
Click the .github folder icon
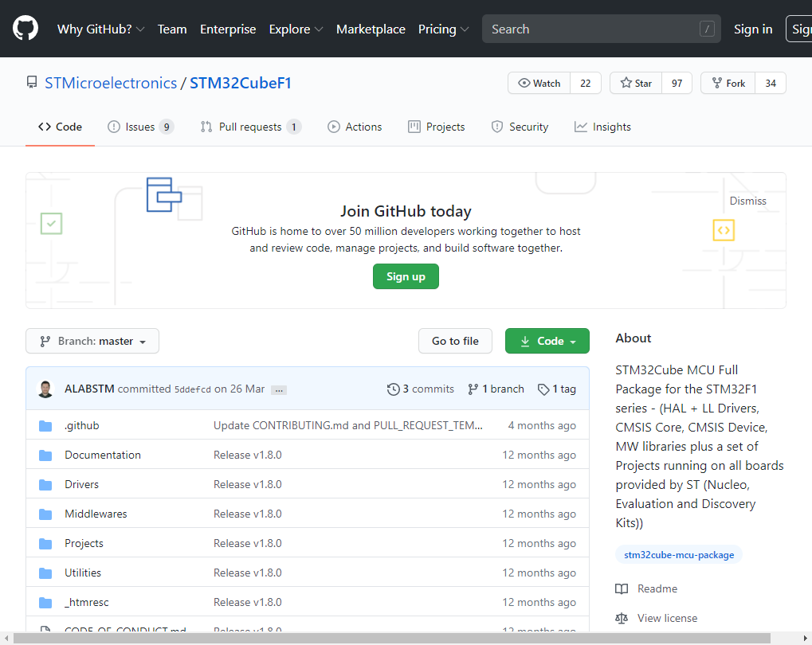coord(45,425)
